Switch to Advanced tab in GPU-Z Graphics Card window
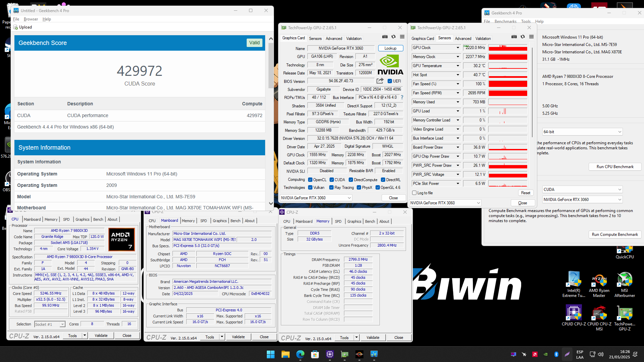The height and width of the screenshot is (362, 644). 334,39
